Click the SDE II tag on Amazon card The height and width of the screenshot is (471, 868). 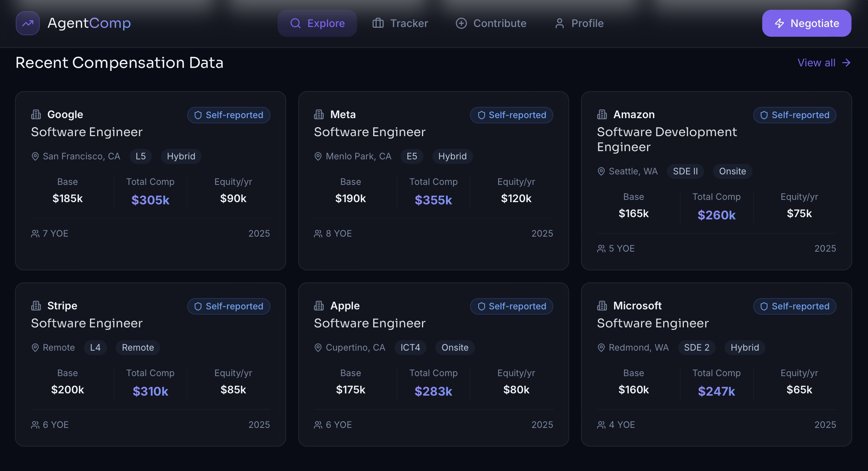(x=685, y=171)
